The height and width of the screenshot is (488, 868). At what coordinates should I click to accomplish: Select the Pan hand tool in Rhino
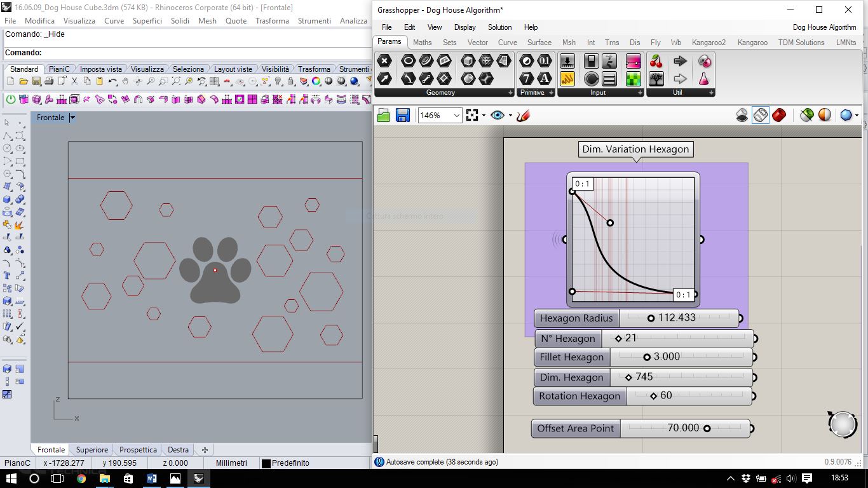125,81
